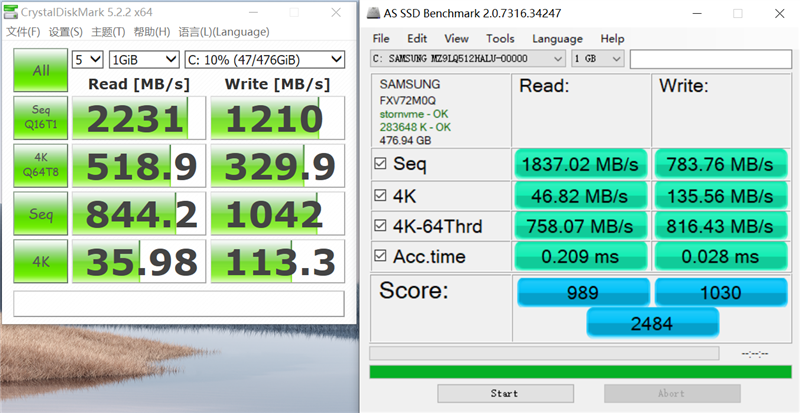
Task: Run the 4K Q64T8 benchmark test
Action: coord(41,165)
